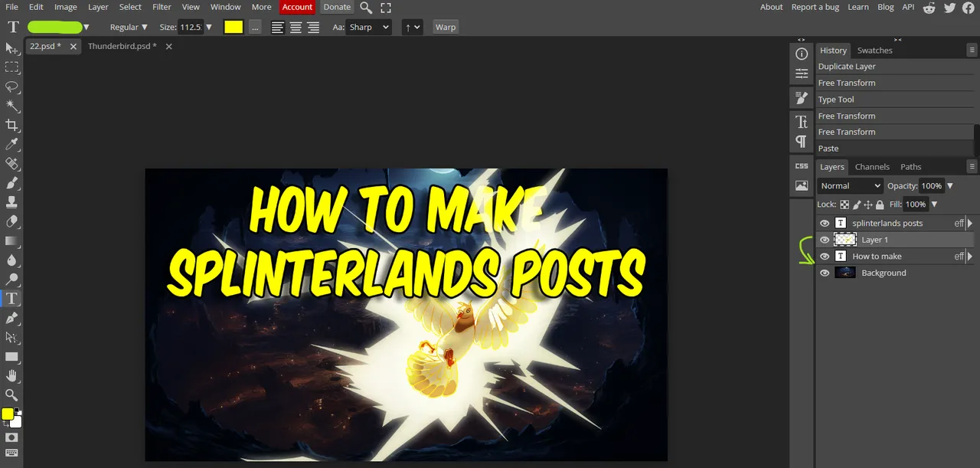
Task: Open the CSS panel icon
Action: point(802,165)
